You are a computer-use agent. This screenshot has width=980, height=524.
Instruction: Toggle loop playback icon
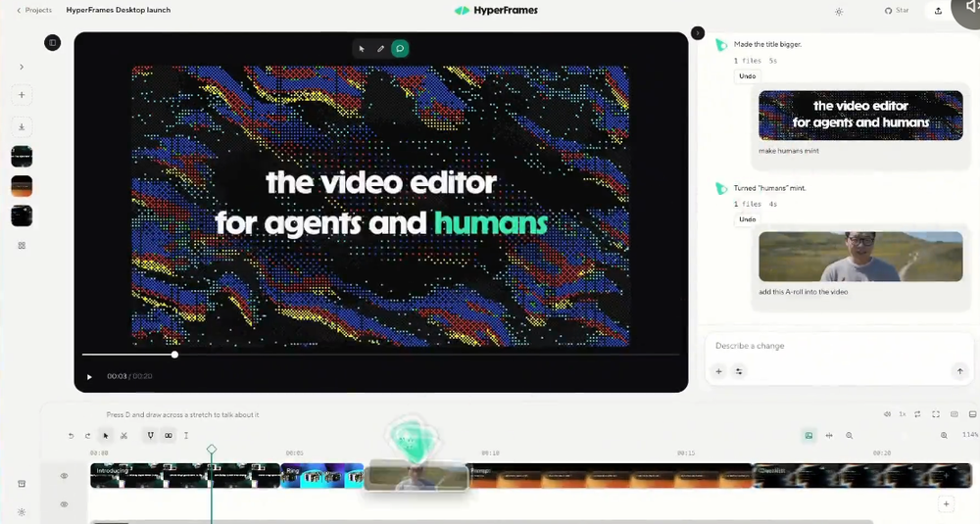coord(917,414)
